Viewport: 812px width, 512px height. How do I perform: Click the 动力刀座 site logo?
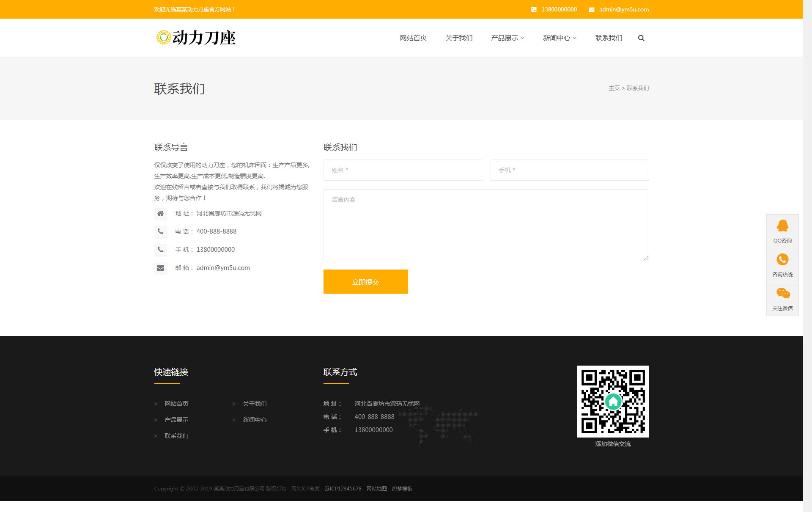[x=195, y=38]
